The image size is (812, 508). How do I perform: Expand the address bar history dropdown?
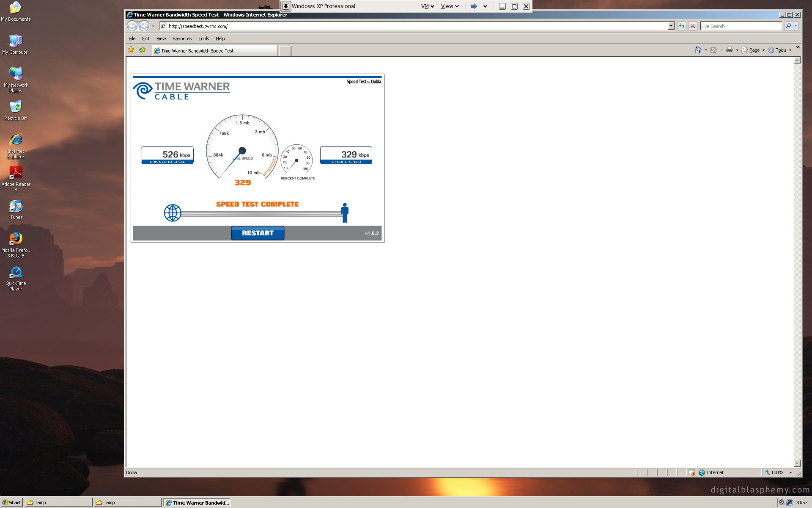point(671,26)
